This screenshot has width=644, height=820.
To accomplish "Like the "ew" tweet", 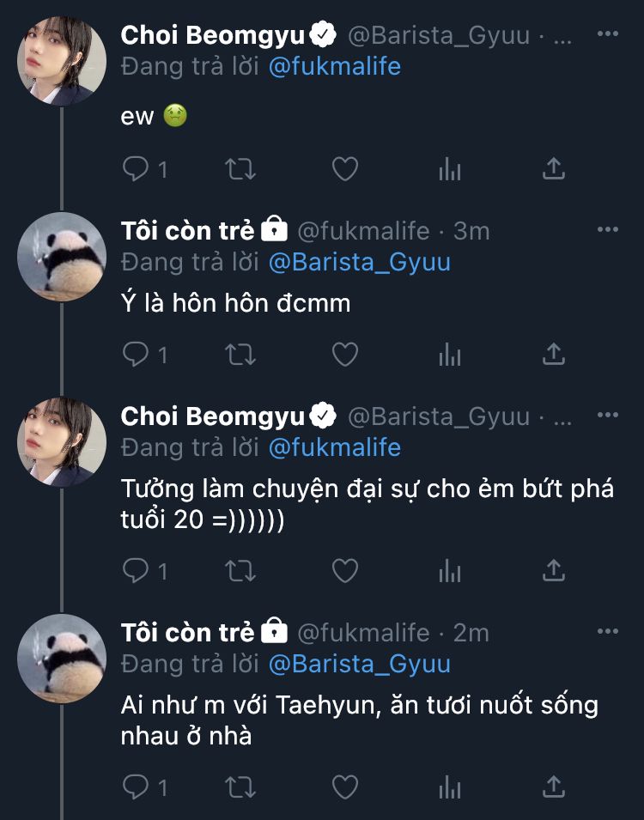I will tap(344, 169).
